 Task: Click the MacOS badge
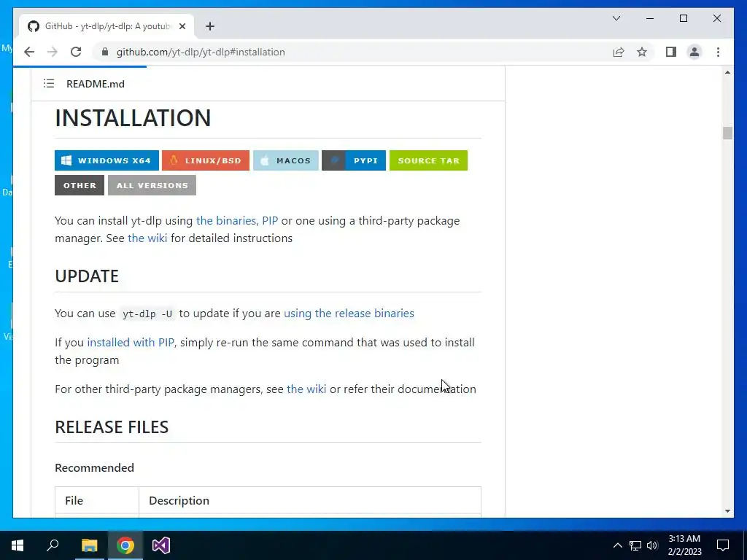(x=286, y=160)
